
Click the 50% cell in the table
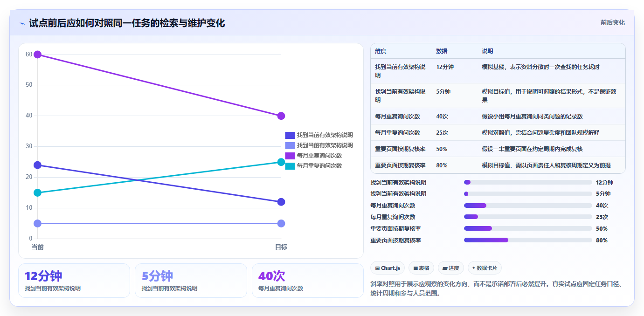(x=442, y=149)
